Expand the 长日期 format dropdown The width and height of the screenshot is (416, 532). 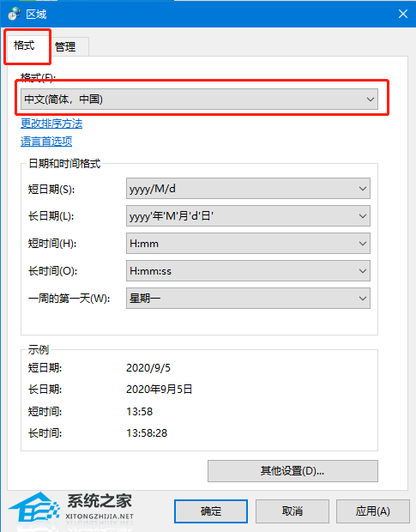(248, 215)
